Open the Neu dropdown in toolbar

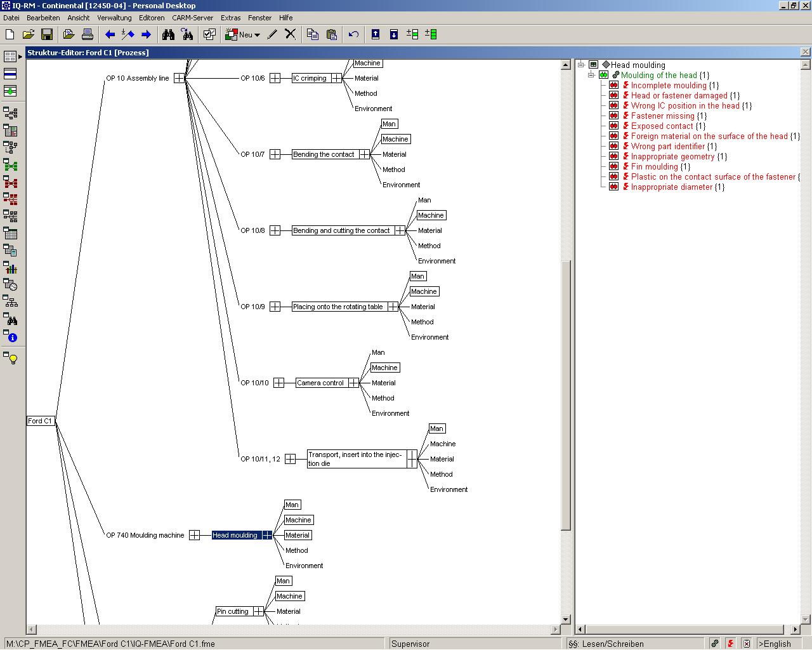(257, 35)
